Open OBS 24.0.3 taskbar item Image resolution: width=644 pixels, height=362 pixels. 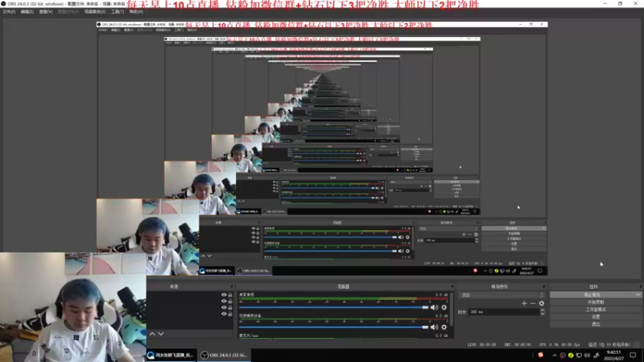[x=225, y=355]
